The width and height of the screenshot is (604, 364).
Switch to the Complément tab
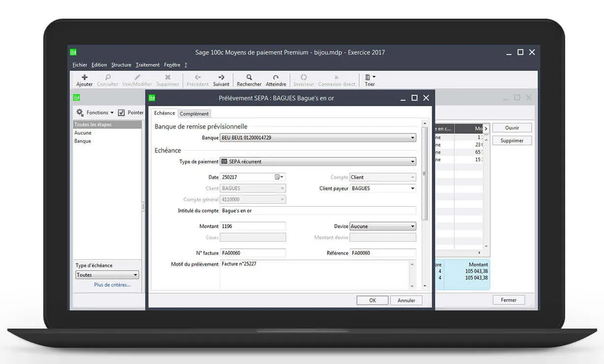click(194, 114)
